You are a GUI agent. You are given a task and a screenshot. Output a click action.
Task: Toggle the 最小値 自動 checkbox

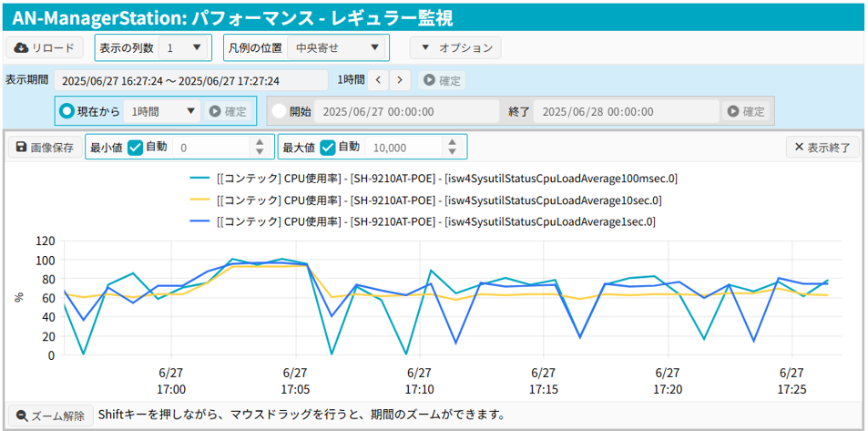(136, 147)
